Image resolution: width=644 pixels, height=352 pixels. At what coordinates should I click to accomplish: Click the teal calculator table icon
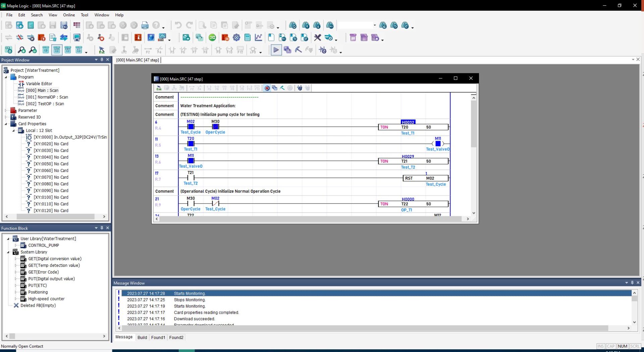pos(248,38)
